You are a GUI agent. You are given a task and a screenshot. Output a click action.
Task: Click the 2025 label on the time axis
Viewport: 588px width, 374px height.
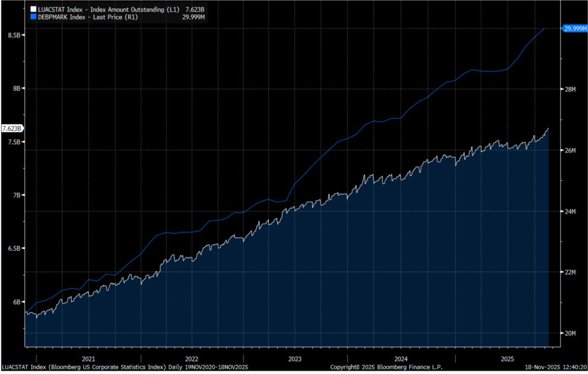click(x=507, y=358)
